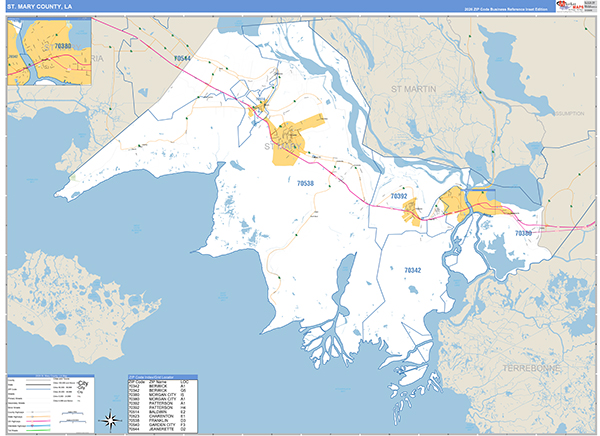Screen dimensions: 600x436
Task: Click the ZIP code 70392 label
Action: [x=398, y=198]
